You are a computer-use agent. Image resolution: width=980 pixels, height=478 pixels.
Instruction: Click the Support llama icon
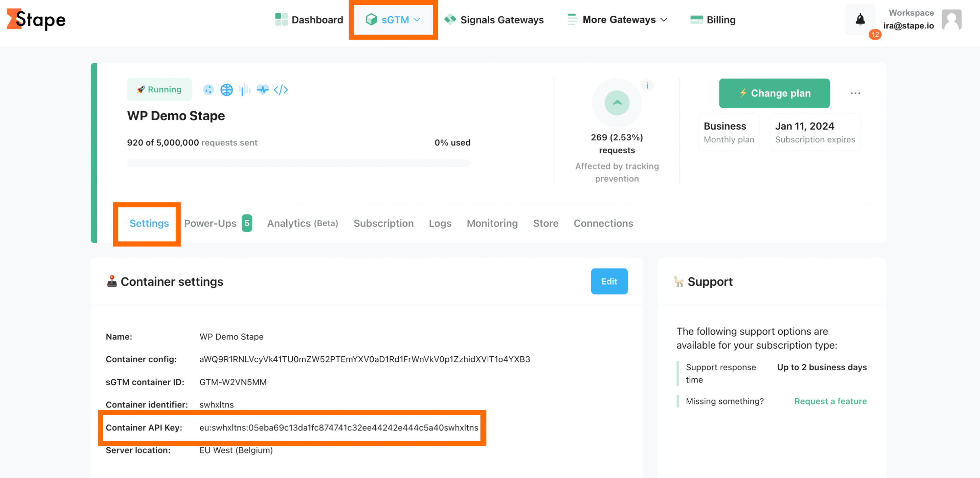[x=679, y=282]
